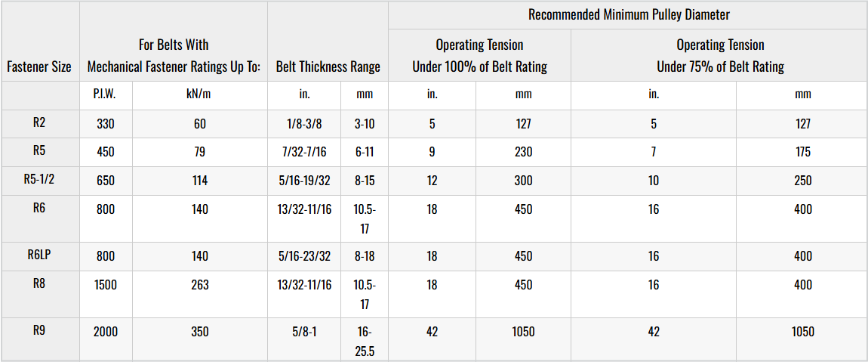
Task: Select the kN/m unit subheader
Action: point(199,94)
